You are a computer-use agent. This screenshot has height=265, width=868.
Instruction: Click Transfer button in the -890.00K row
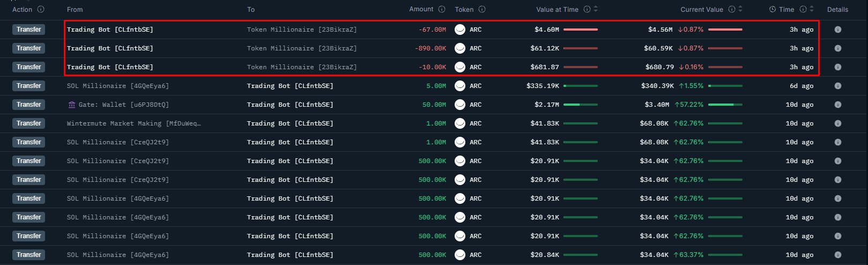coord(29,48)
